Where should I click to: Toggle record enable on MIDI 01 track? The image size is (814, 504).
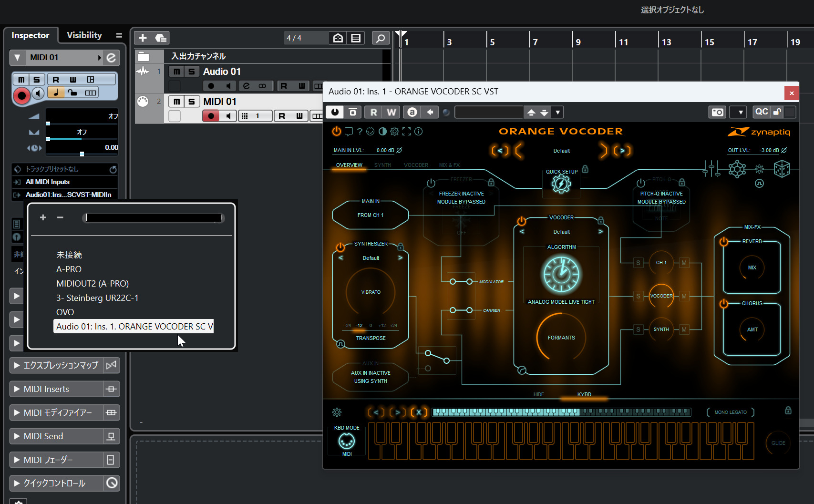(211, 116)
